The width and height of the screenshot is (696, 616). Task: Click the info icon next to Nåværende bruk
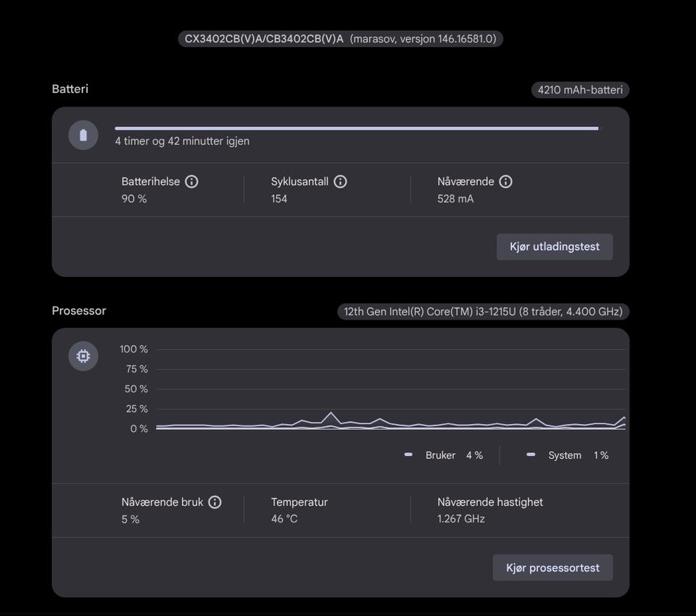pos(215,502)
